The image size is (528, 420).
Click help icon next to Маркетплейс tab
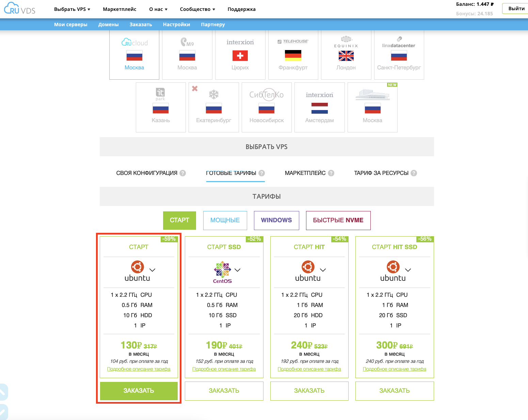[x=331, y=173]
